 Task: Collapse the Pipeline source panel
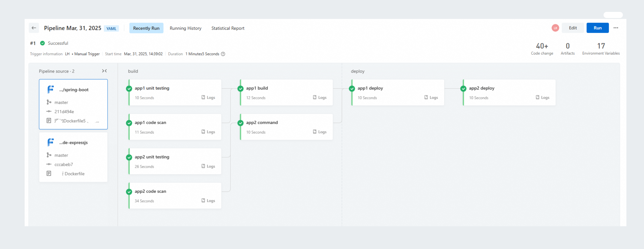(x=104, y=71)
